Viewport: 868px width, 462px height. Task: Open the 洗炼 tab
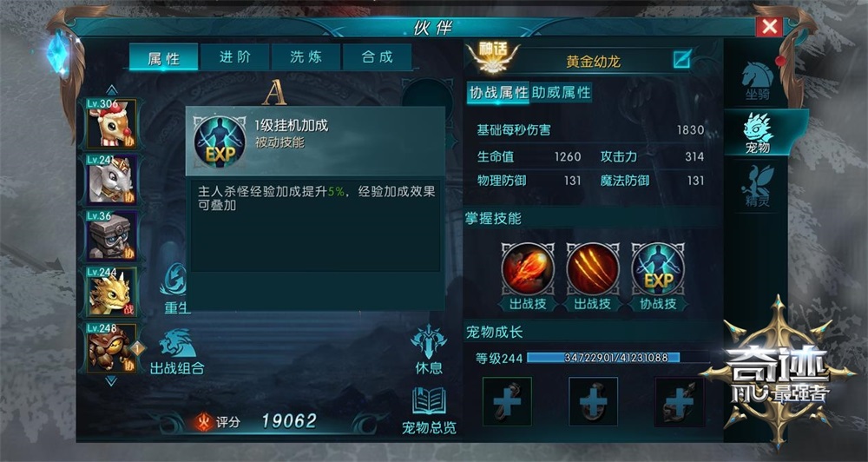[x=306, y=57]
